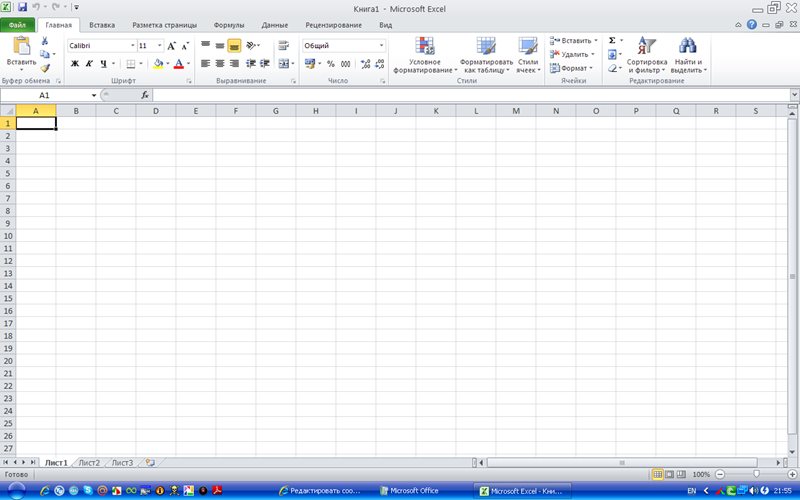Select column header D
800x500 pixels.
tap(156, 111)
